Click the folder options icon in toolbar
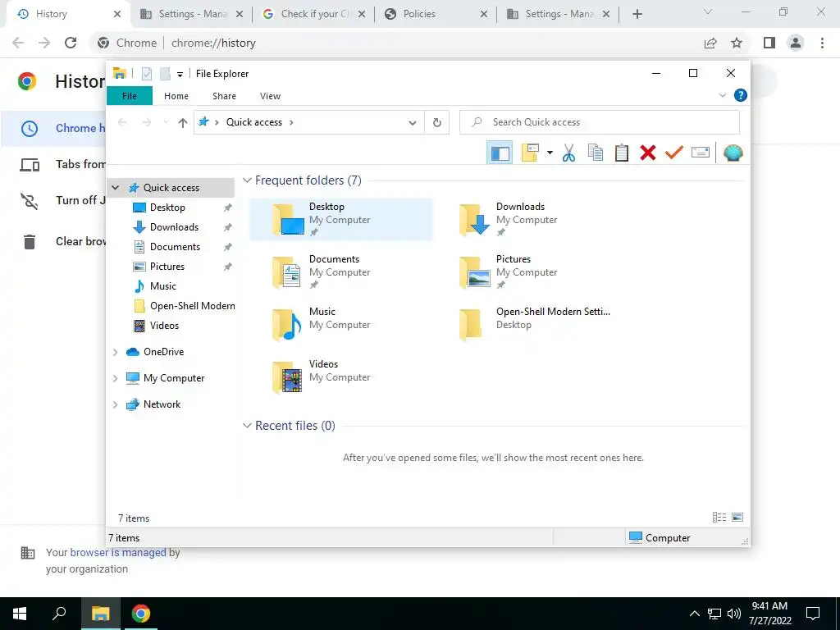This screenshot has height=630, width=840. click(x=530, y=153)
